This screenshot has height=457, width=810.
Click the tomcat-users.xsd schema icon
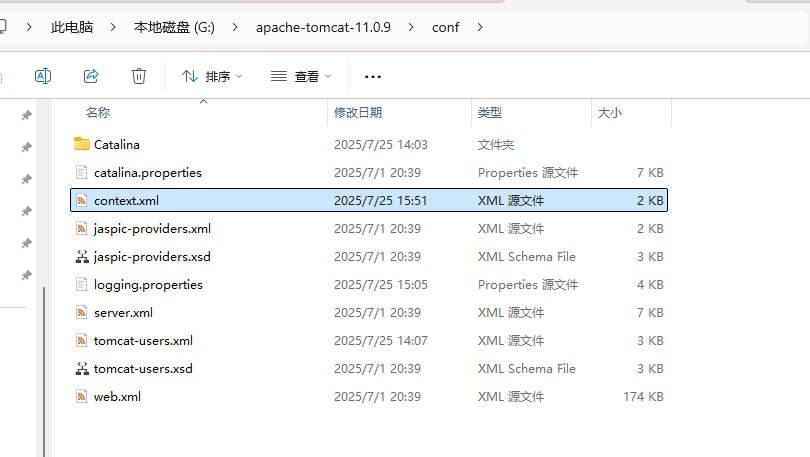pos(82,368)
